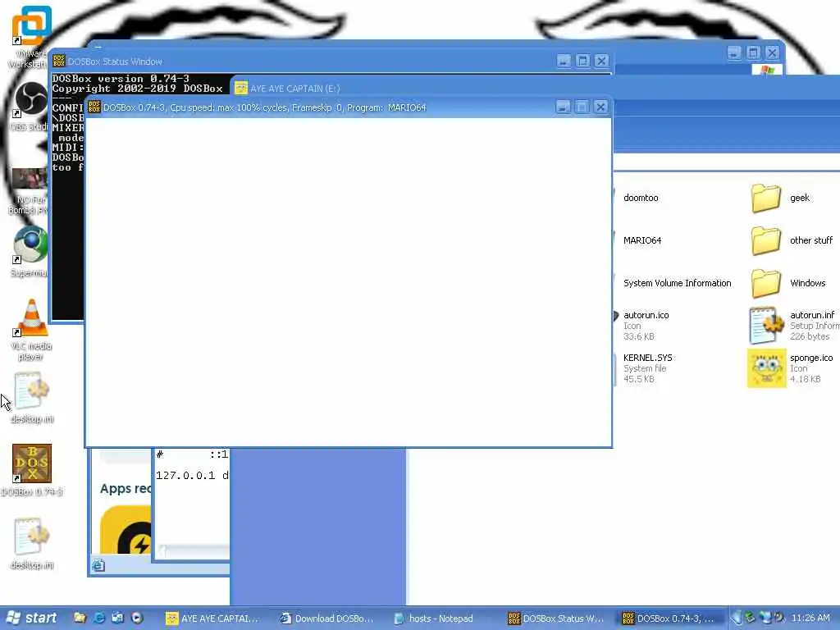Click the DOSBox icon in MARIO64 window title bar
840x630 pixels.
click(x=94, y=107)
